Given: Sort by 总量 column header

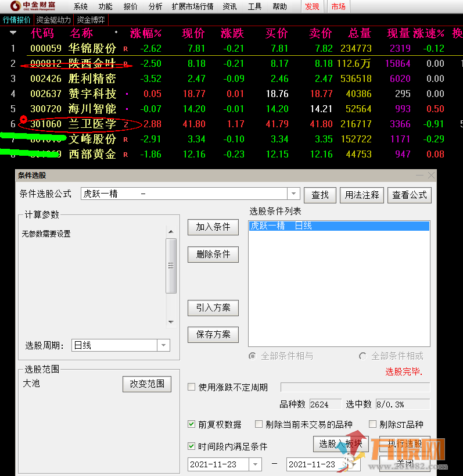Looking at the screenshot, I should [x=359, y=33].
